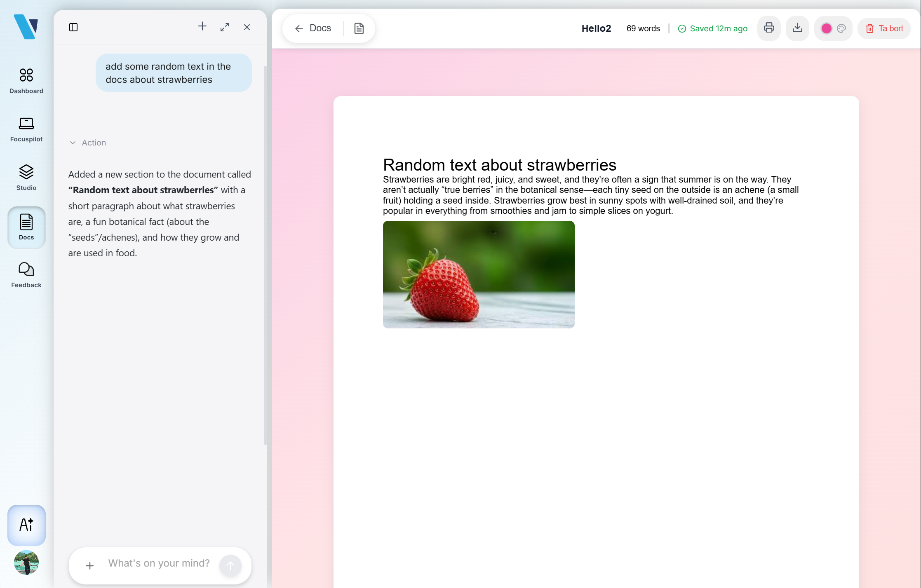The image size is (921, 588).
Task: Add attachment with plus in chat input
Action: click(90, 566)
